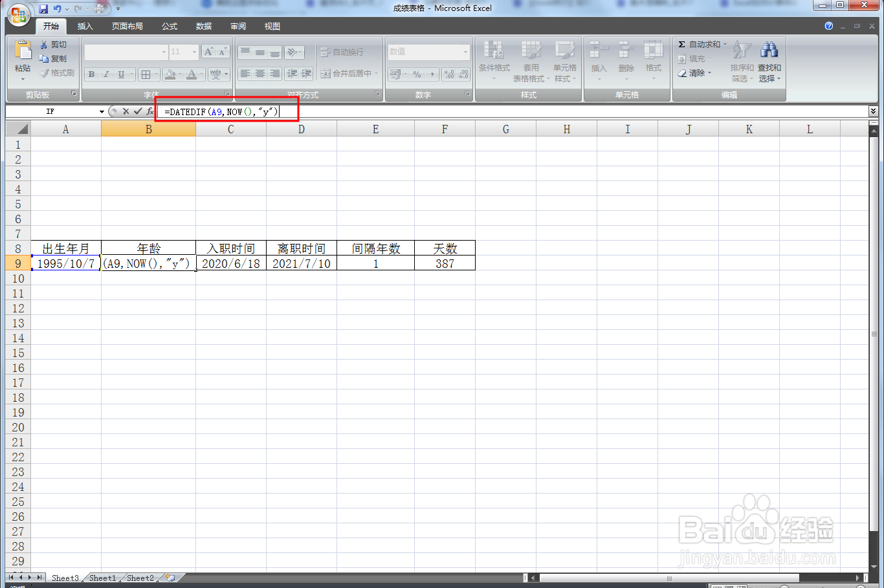This screenshot has height=588, width=884.
Task: Click the fill color paint bucket
Action: 170,74
